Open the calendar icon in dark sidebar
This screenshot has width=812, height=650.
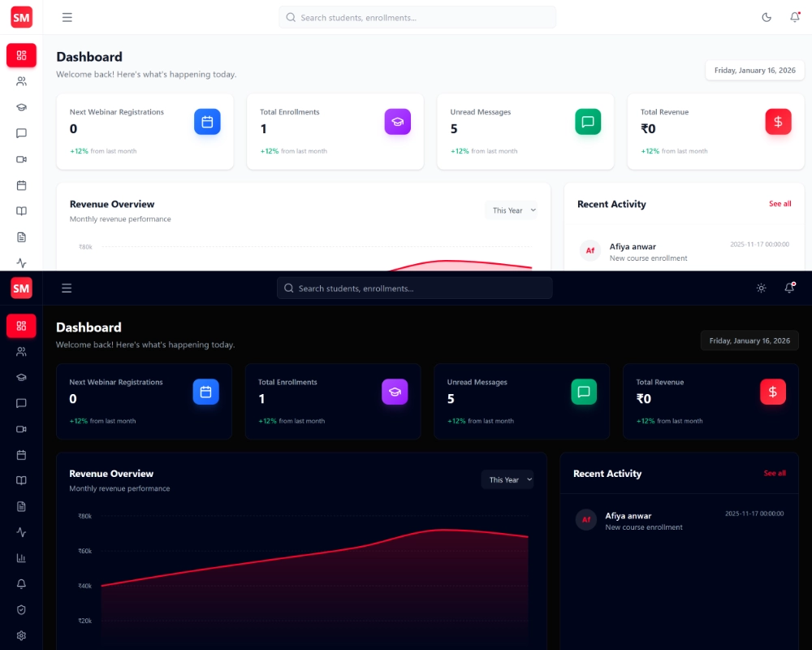tap(21, 455)
